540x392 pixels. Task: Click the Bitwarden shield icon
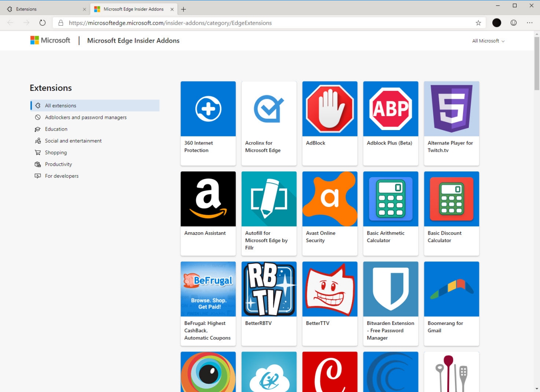point(391,289)
